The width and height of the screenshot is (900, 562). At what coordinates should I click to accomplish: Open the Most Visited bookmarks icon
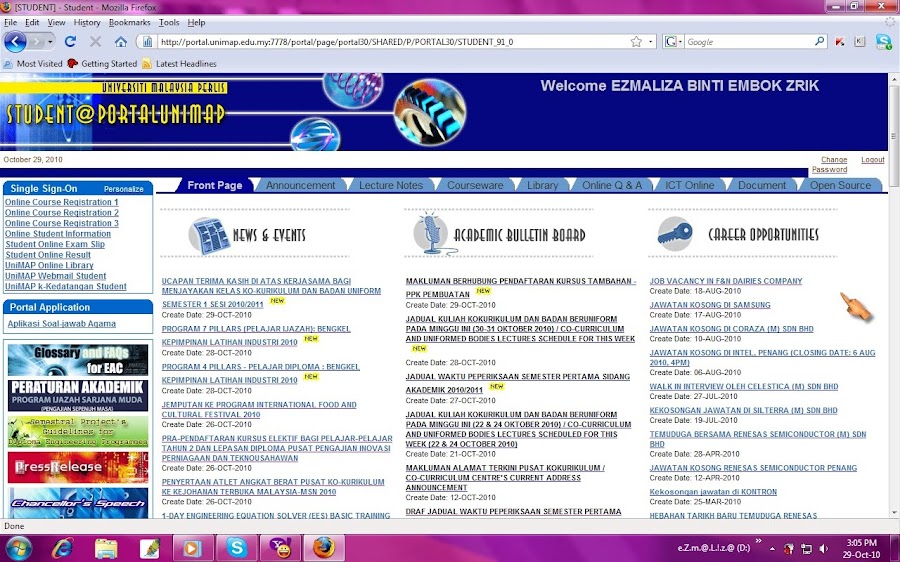point(8,64)
